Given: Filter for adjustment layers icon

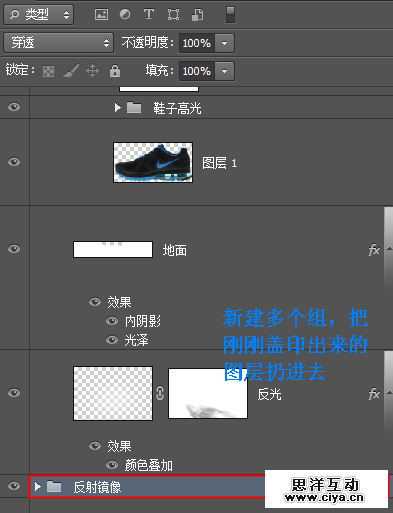Looking at the screenshot, I should coord(125,15).
